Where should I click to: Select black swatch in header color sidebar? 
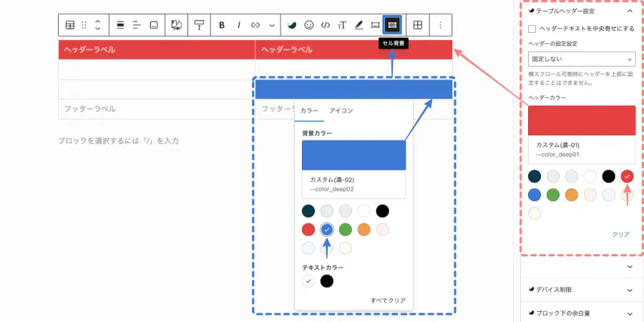pos(609,176)
